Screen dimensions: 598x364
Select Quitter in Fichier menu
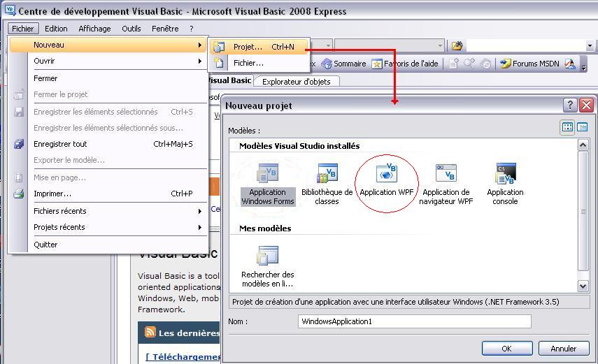click(108, 245)
